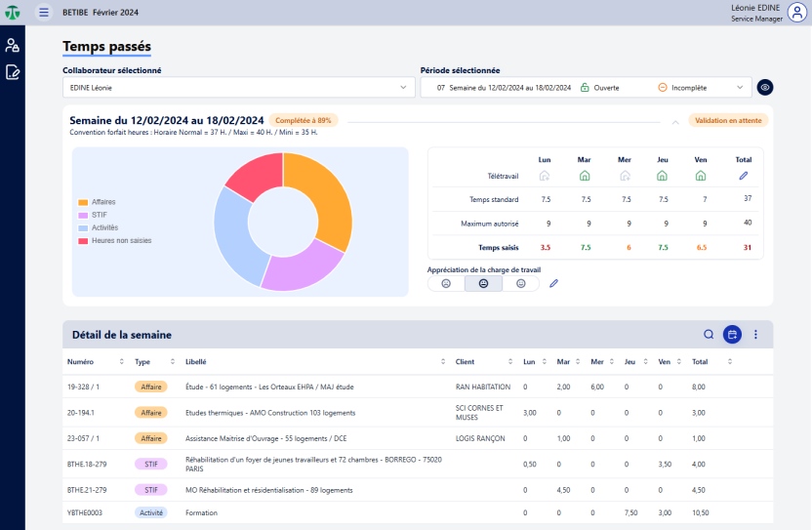
Task: Click the pencil beside the workload appreciation faces
Action: [x=553, y=283]
